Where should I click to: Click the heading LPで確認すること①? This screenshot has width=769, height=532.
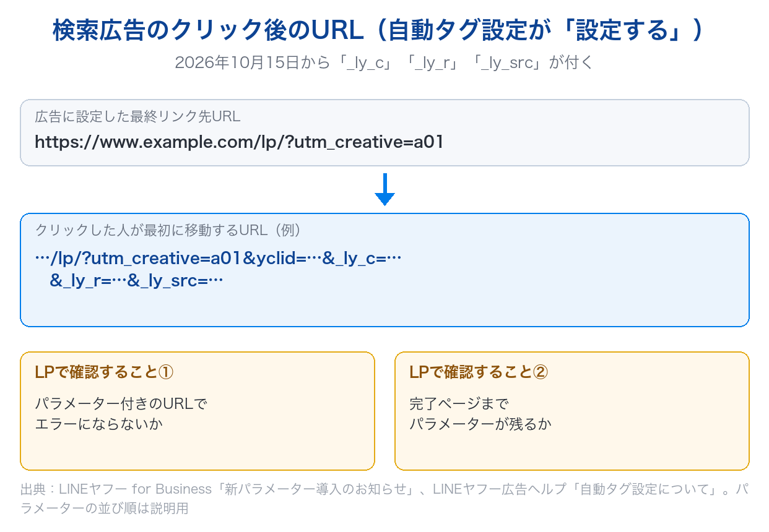tap(104, 372)
